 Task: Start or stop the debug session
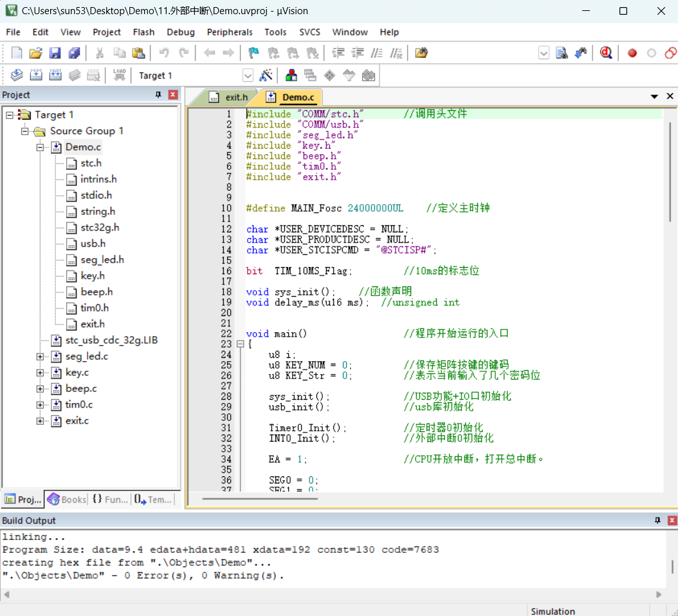tap(606, 53)
